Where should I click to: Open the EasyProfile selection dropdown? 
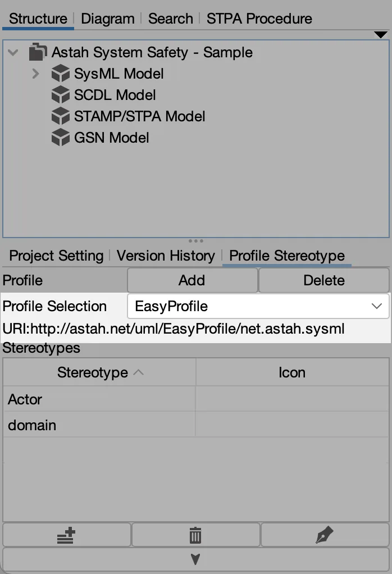tap(258, 306)
